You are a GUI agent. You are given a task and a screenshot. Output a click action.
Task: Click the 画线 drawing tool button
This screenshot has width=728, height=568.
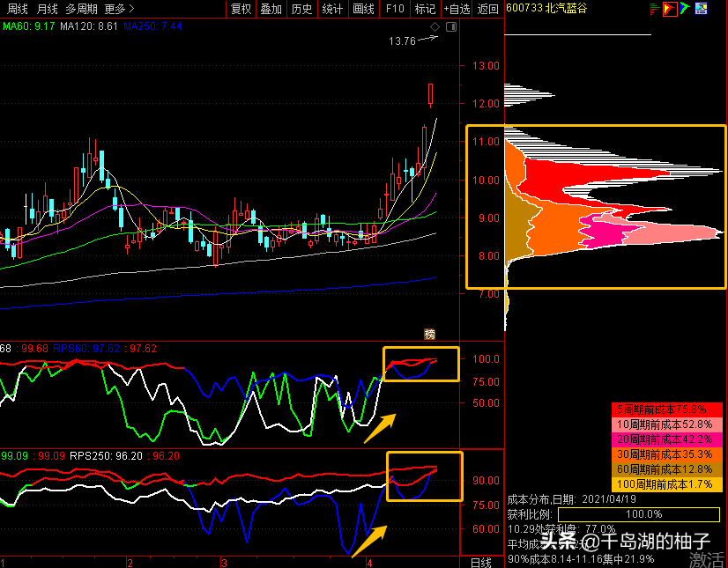[363, 9]
